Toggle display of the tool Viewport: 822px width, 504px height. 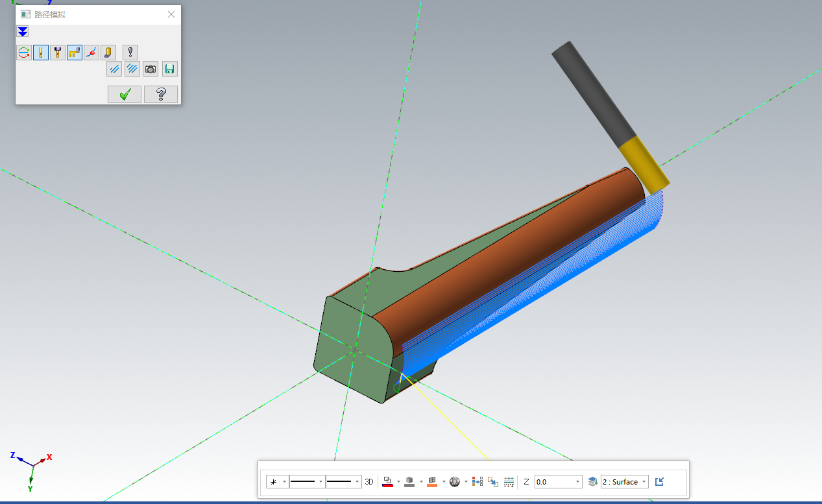point(41,53)
